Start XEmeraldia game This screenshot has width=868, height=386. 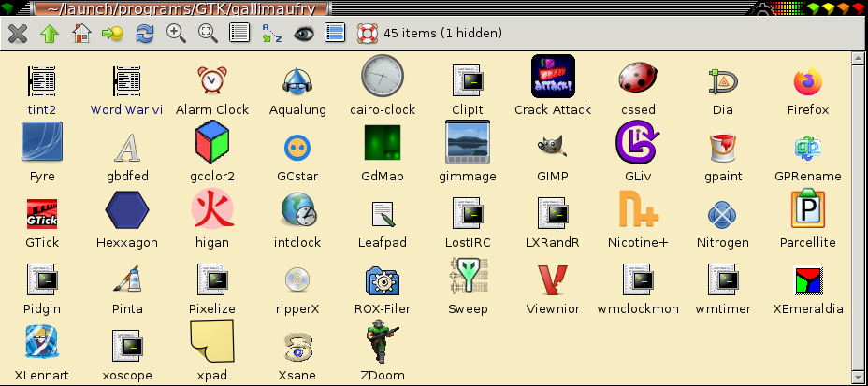(x=807, y=280)
